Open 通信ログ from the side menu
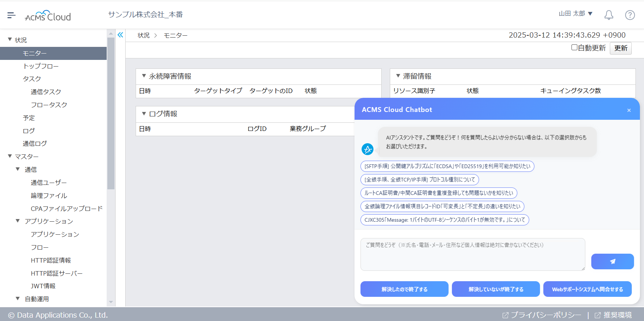The width and height of the screenshot is (644, 321). tap(35, 144)
